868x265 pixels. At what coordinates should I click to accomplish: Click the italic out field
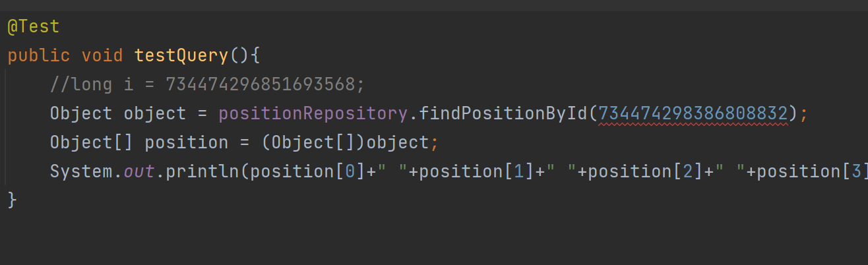click(x=139, y=171)
